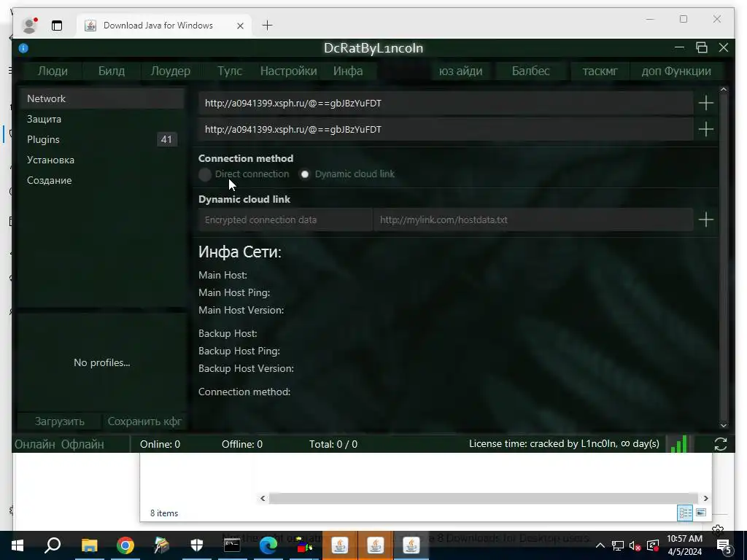Viewport: 747px width, 560px height.
Task: Select Network in the sidebar
Action: [101, 98]
